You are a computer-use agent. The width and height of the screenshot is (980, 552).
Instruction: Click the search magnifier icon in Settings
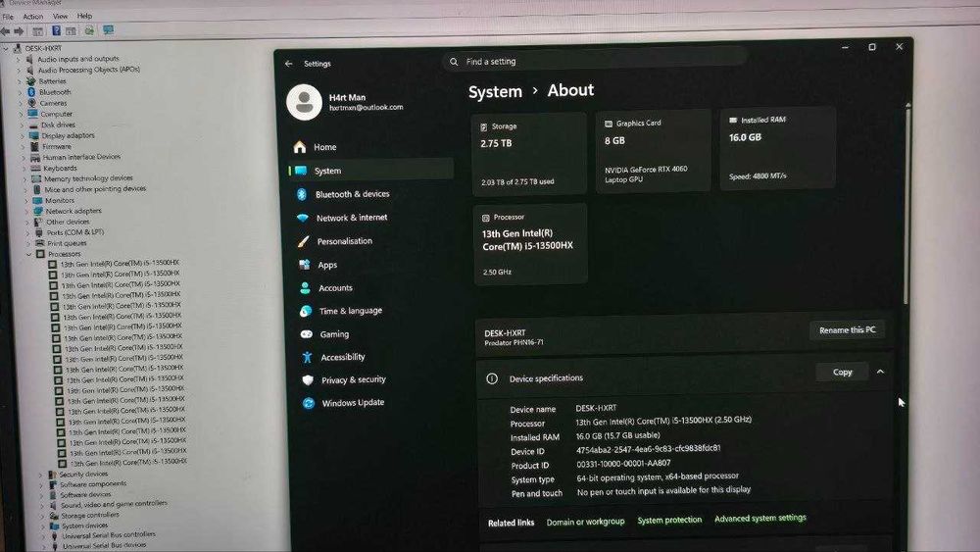click(x=454, y=61)
